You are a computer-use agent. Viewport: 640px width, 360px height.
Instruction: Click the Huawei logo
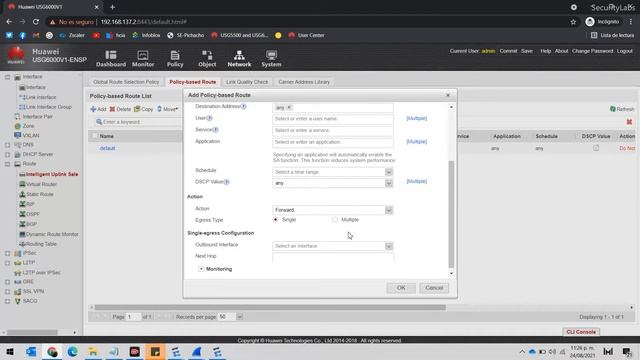(x=16, y=56)
